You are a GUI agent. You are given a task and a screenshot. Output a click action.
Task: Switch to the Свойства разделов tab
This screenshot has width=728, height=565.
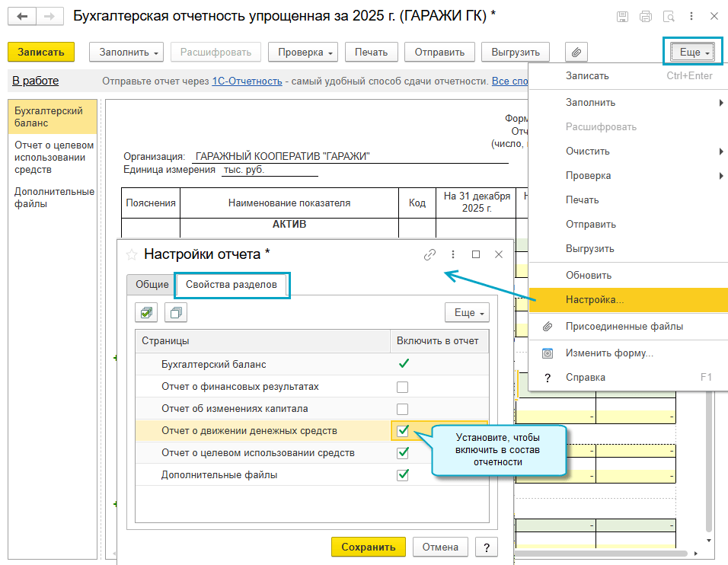pyautogui.click(x=231, y=285)
